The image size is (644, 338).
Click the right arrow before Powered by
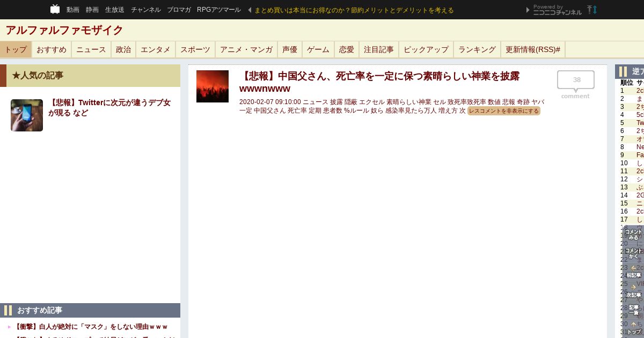coord(528,10)
